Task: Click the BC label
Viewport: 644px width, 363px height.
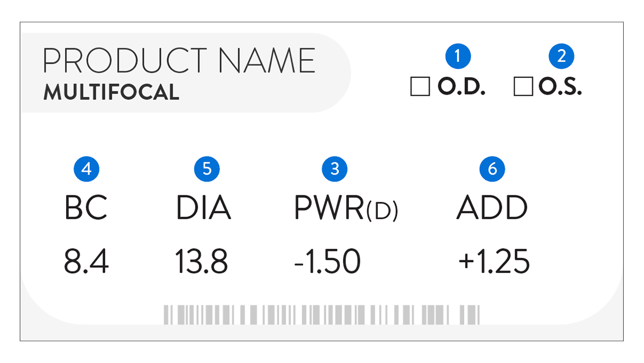Action: click(86, 208)
